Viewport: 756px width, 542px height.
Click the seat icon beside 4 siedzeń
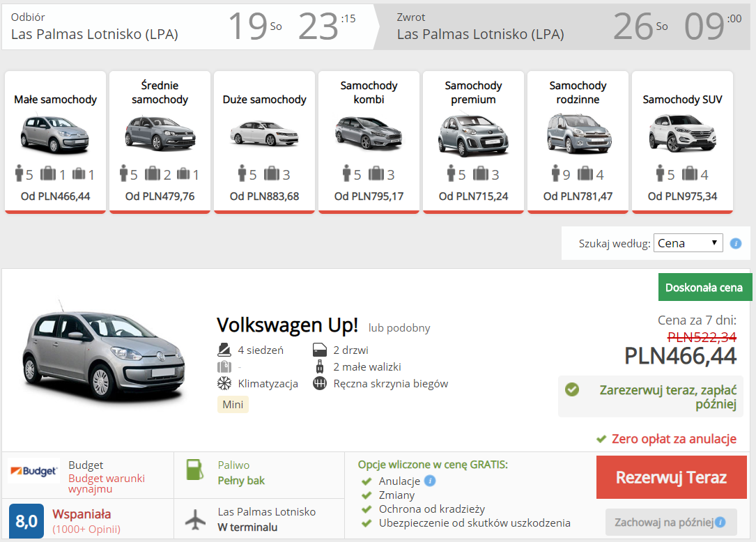(x=224, y=350)
